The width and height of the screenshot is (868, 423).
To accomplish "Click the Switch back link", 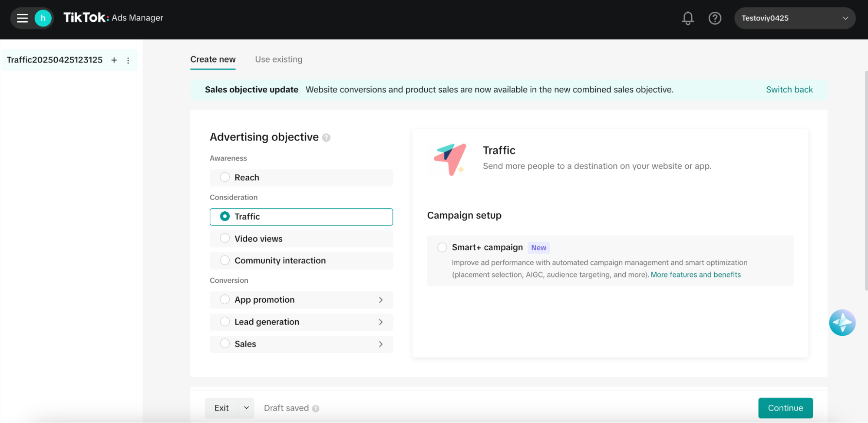I will (x=789, y=90).
